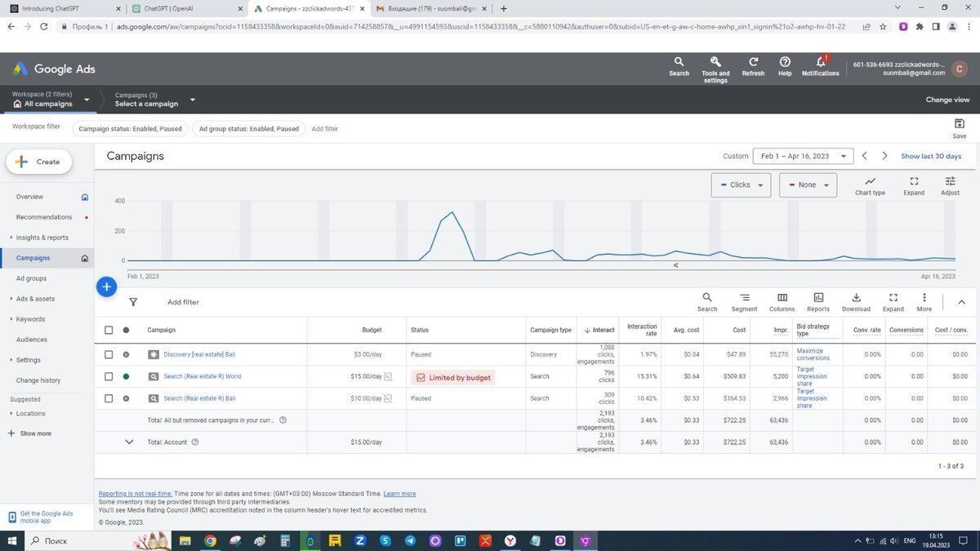980x551 pixels.
Task: Open the Clicks metric dropdown
Action: [x=741, y=185]
